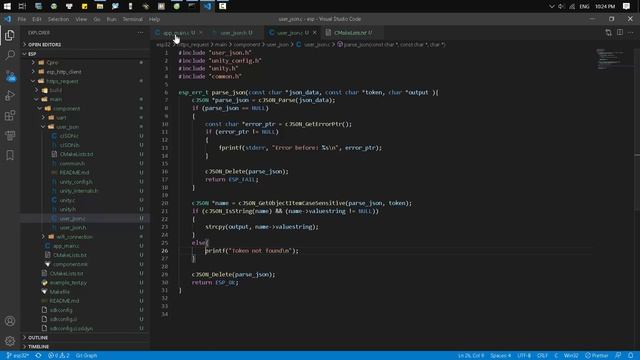Open Source Control view in activity bar
The height and width of the screenshot is (360, 640).
point(10,76)
